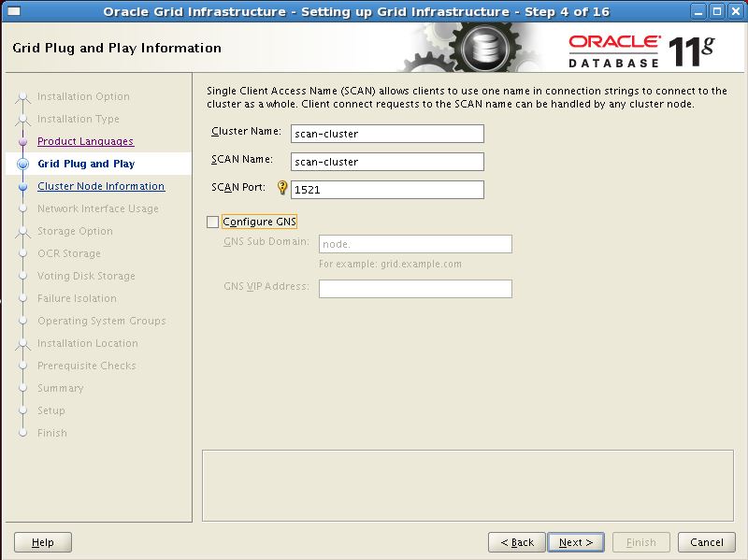This screenshot has height=560, width=748.
Task: Cancel the installer
Action: coord(707,542)
